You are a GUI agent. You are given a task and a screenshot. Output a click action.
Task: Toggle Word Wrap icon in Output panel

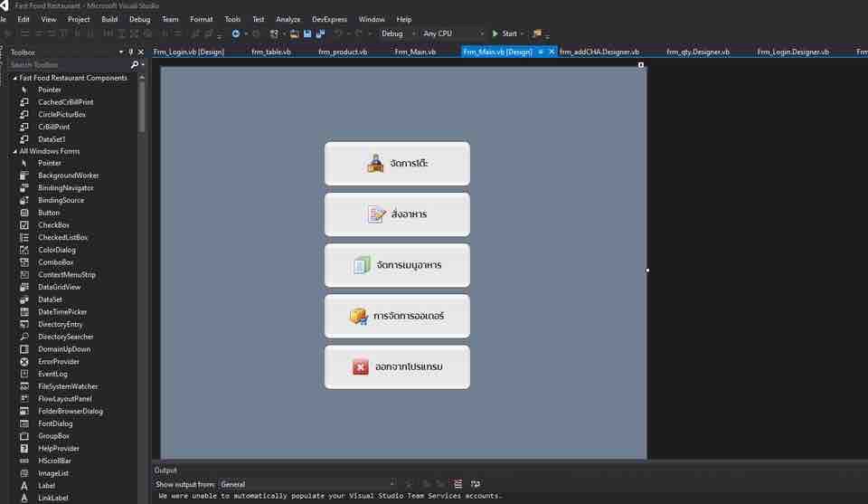476,484
